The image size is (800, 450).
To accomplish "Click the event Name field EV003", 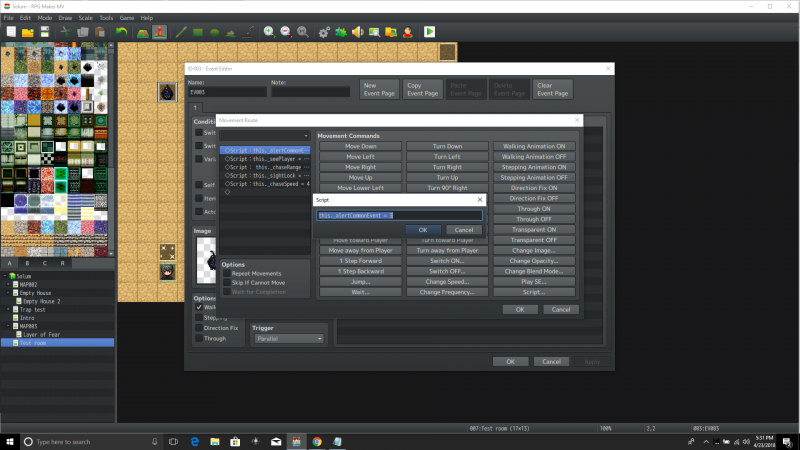I will (x=228, y=92).
